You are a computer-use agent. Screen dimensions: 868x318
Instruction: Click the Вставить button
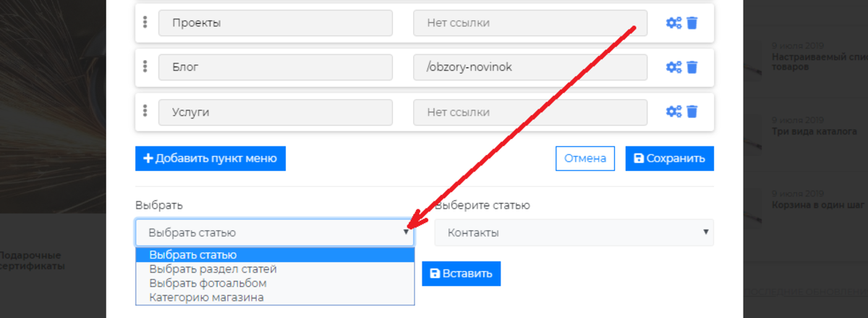pyautogui.click(x=461, y=274)
